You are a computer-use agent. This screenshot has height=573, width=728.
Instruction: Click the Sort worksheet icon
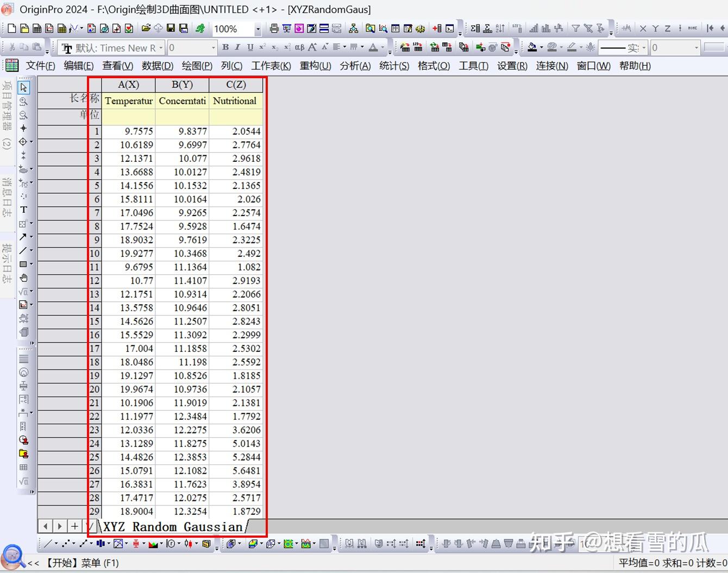[500, 28]
